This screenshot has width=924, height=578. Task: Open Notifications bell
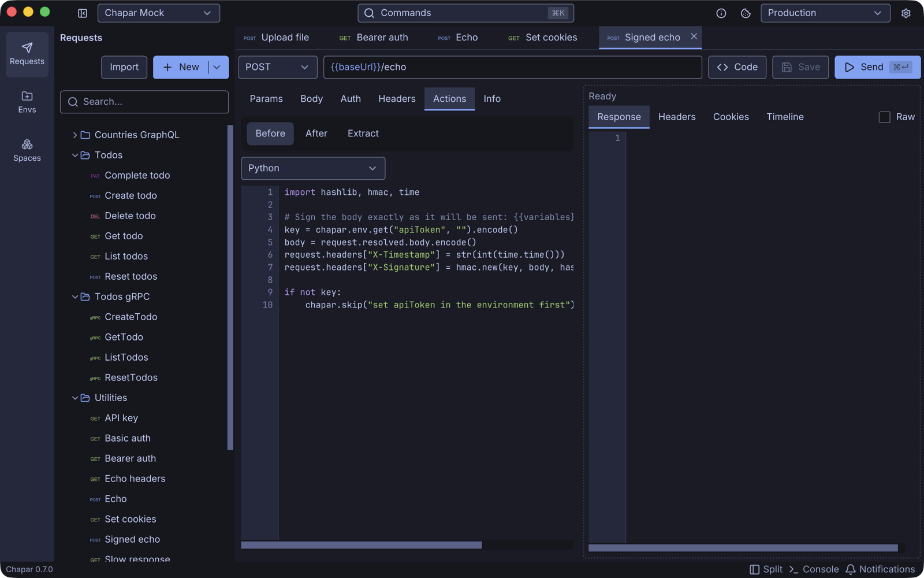[x=880, y=569]
